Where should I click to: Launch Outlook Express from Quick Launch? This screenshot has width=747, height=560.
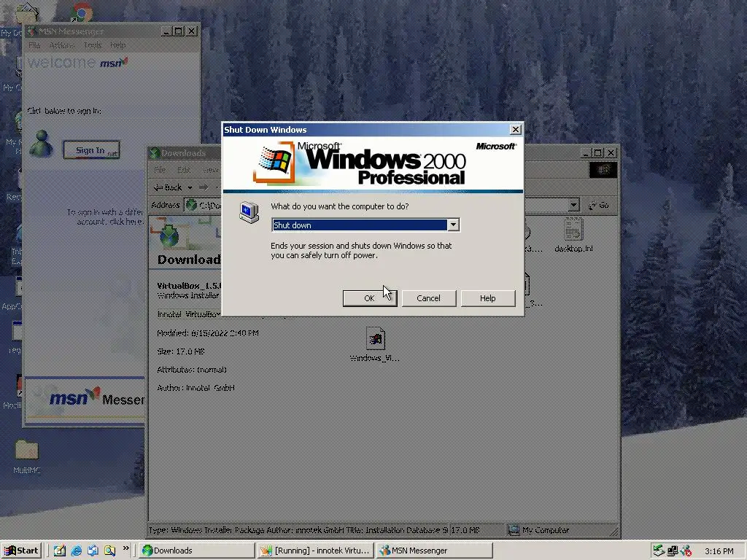pos(93,551)
